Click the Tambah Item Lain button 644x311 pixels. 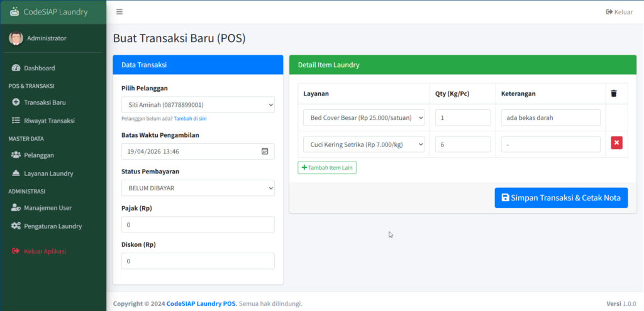(327, 168)
